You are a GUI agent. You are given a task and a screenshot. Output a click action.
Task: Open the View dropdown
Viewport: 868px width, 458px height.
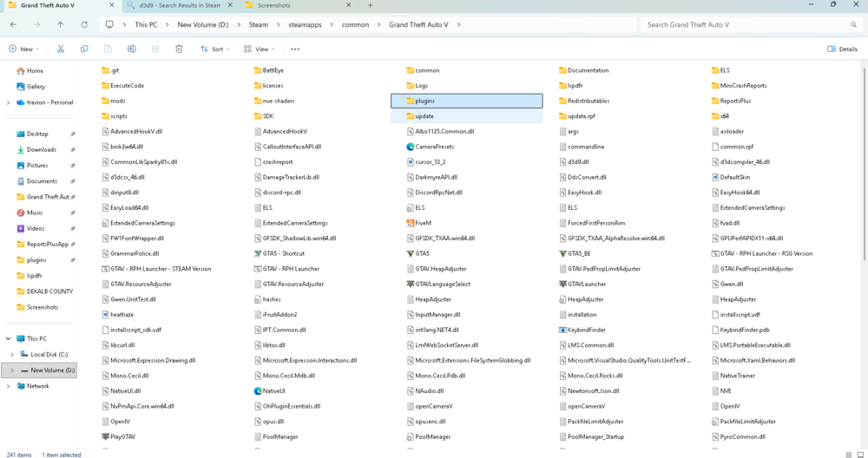click(x=259, y=49)
